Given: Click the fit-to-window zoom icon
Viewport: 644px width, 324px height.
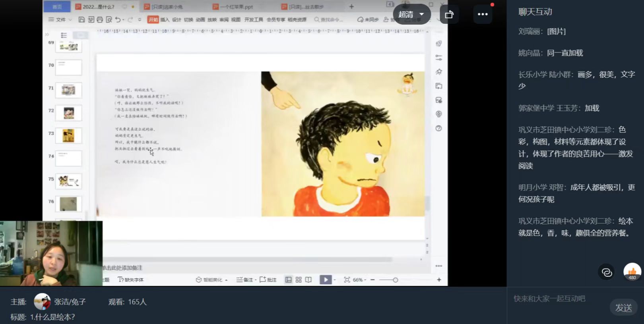Looking at the screenshot, I should [x=347, y=280].
